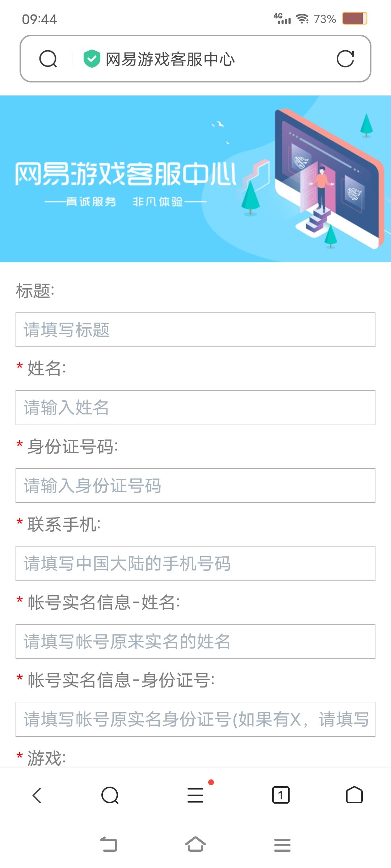Tap the search icon in address bar
This screenshot has height=868, width=391.
click(48, 59)
